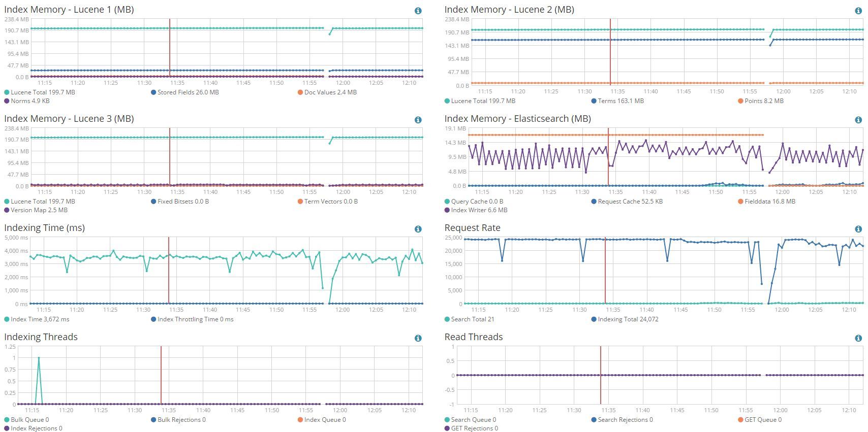Open info icon for Indexing Time chart

(418, 229)
